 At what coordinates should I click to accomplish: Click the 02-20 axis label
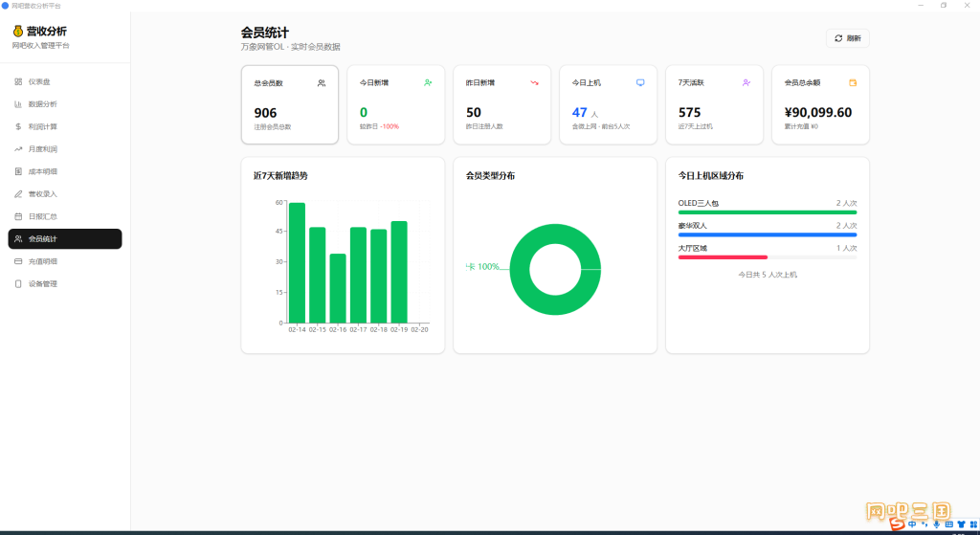[x=420, y=329]
